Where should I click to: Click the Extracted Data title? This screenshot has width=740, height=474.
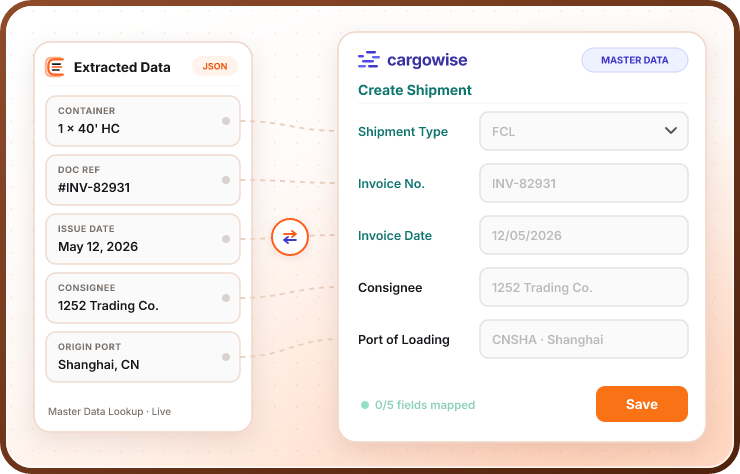point(122,67)
